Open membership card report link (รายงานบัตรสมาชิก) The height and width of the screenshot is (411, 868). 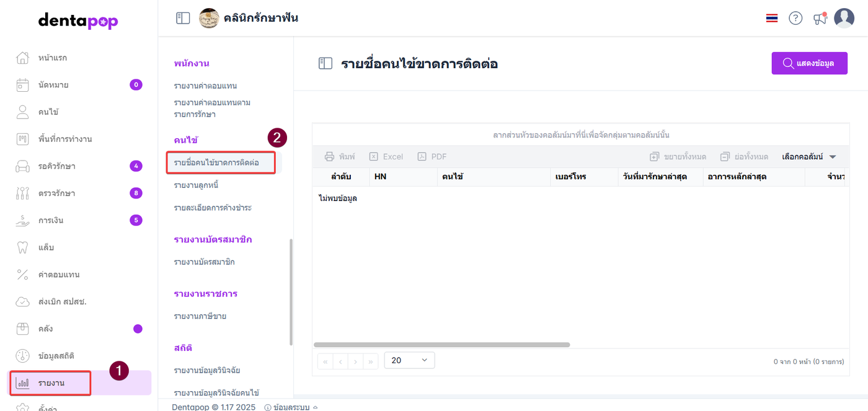(x=204, y=262)
